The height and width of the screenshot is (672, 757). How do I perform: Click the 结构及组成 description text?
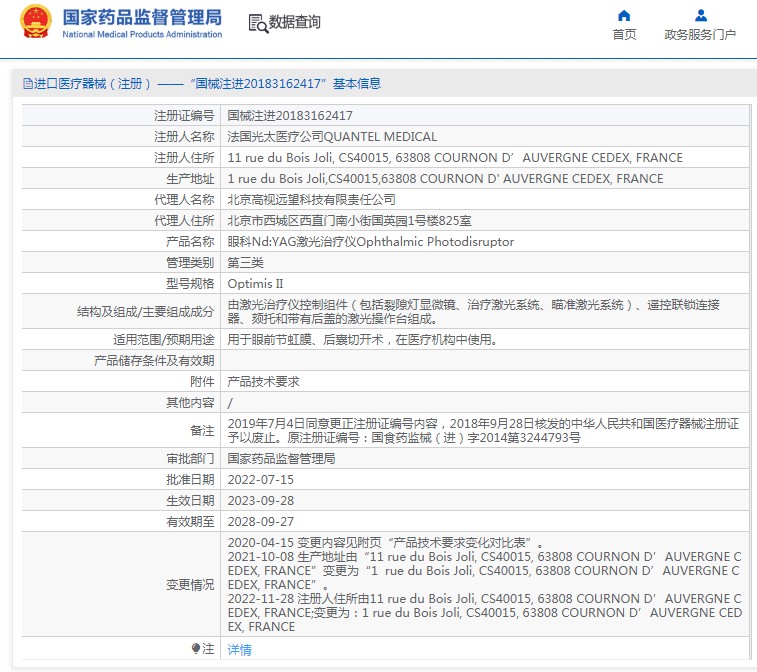point(473,311)
